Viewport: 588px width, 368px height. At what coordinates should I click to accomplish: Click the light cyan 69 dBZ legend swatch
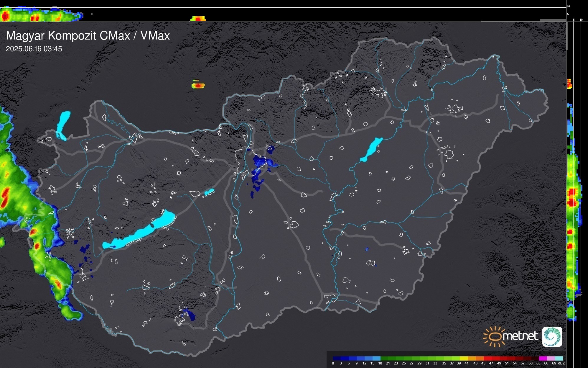559,359
